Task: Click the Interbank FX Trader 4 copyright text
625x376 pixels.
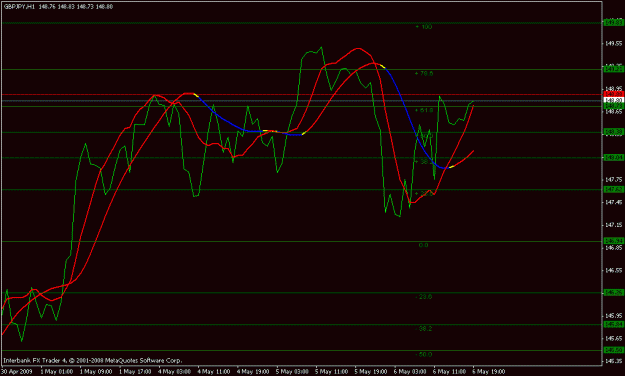Action: click(92, 360)
